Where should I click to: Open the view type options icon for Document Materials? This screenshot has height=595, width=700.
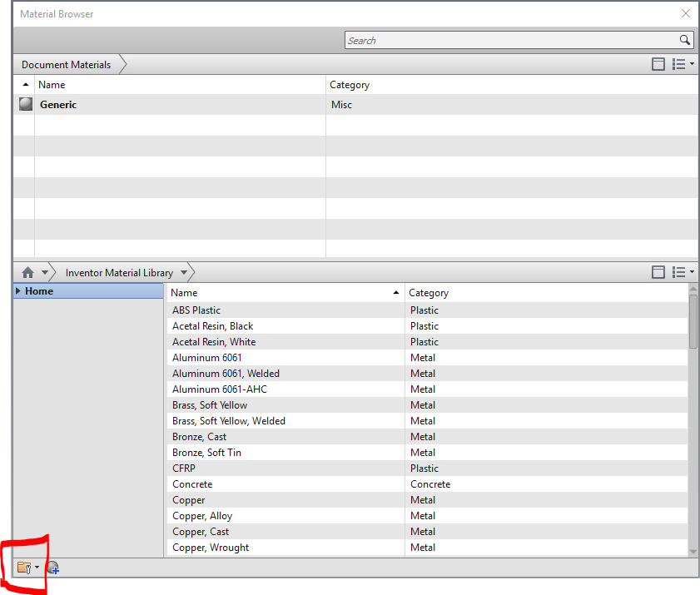coord(683,64)
